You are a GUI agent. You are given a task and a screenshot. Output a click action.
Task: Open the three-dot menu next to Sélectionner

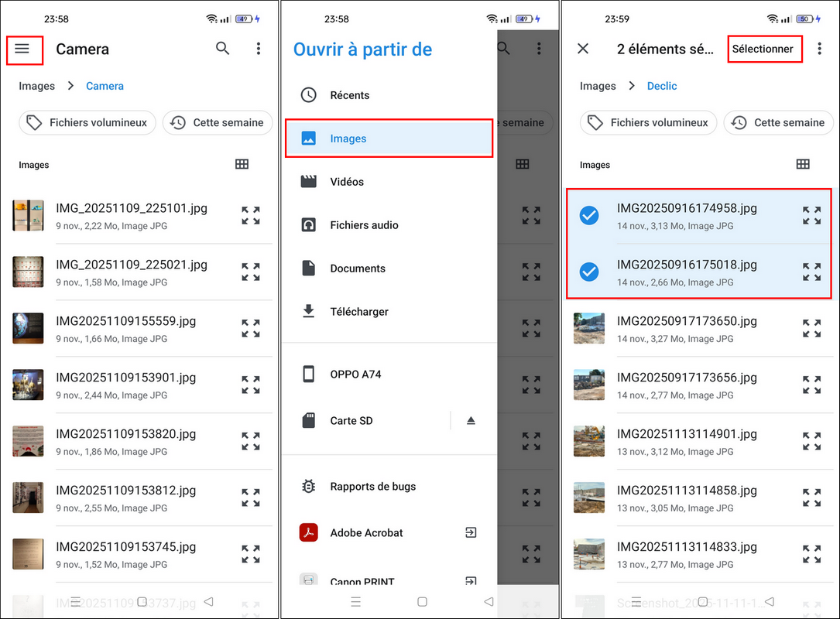[x=820, y=49]
